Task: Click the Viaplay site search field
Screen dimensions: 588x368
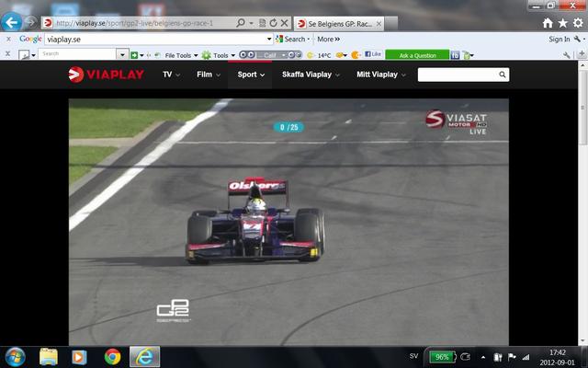Action: pyautogui.click(x=457, y=75)
